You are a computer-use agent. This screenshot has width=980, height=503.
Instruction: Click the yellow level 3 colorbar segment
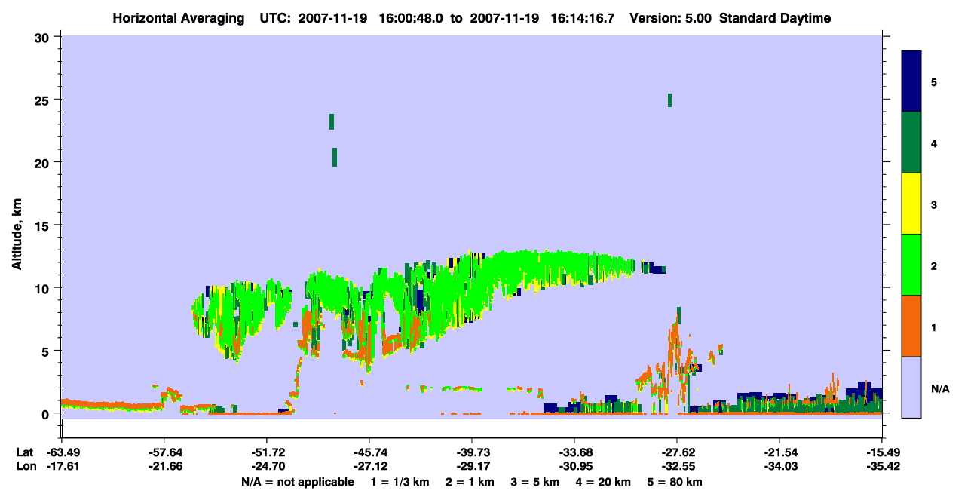tap(911, 204)
